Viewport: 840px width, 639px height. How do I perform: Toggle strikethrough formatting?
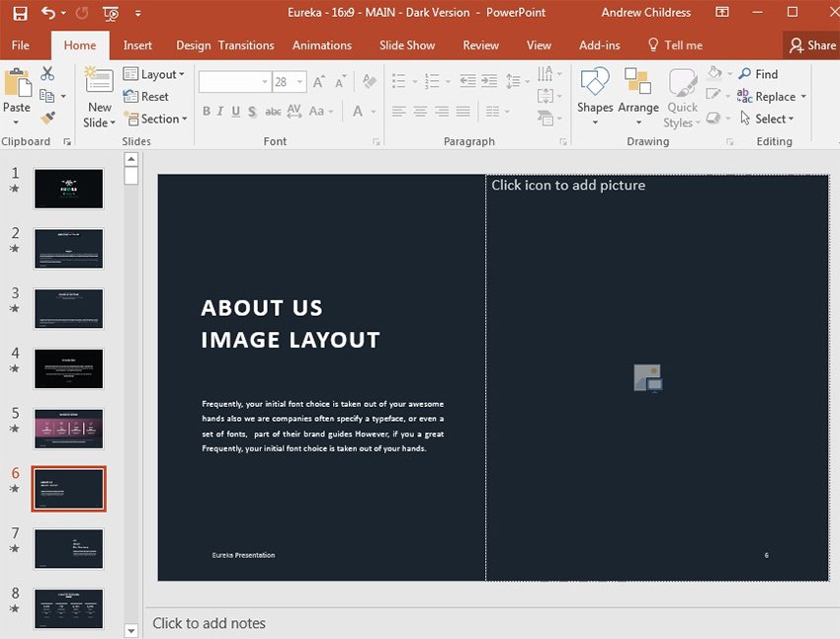click(x=273, y=112)
